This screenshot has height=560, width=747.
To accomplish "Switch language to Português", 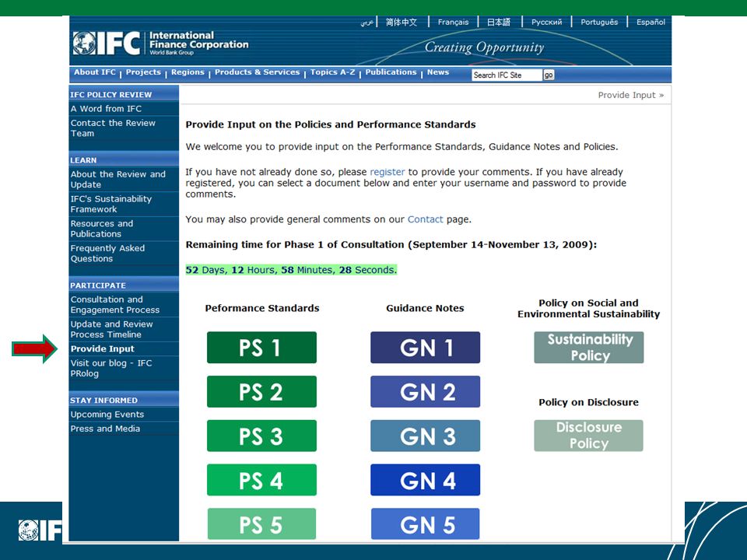I will 599,22.
